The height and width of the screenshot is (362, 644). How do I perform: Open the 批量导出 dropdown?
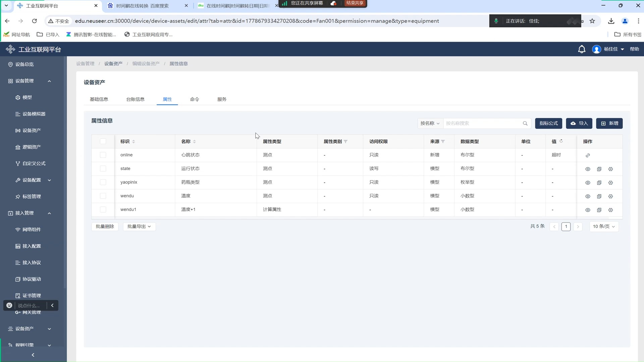[139, 227]
